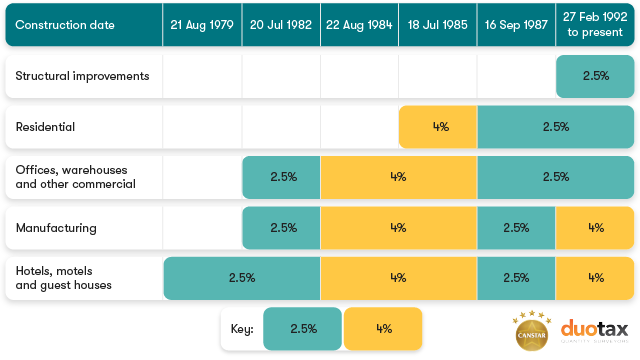Select the 22 Aug 1984 column header

pos(359,25)
